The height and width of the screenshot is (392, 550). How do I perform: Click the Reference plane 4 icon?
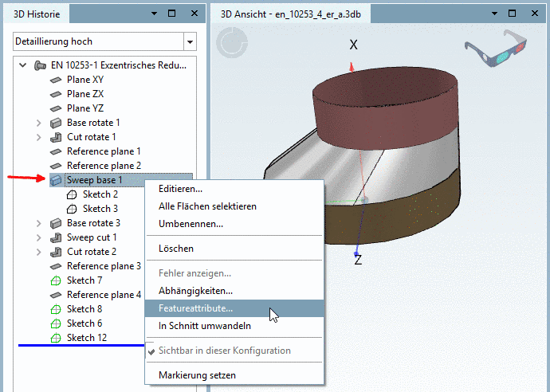(56, 296)
